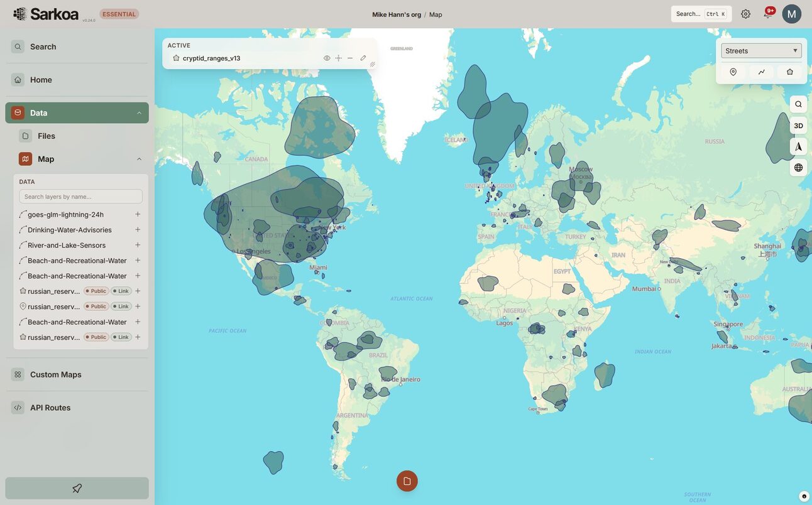Click Mike Hann's org breadcrumb
This screenshot has height=505, width=812.
pos(397,14)
